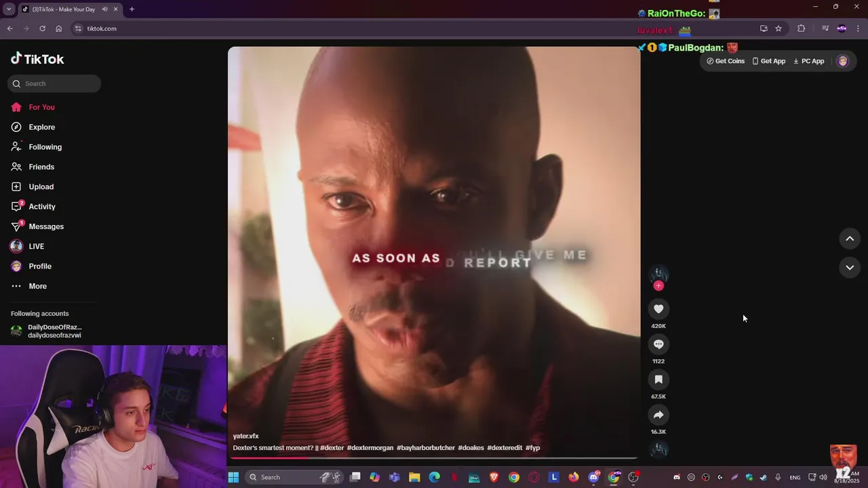Click Get Coins button
This screenshot has height=488, width=868.
point(726,61)
